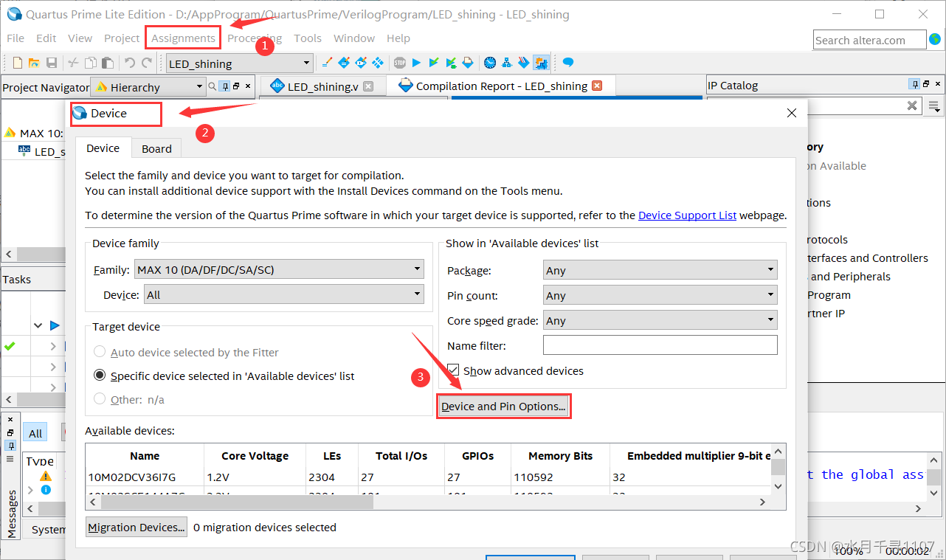
Task: Open the Window menu
Action: (x=354, y=38)
